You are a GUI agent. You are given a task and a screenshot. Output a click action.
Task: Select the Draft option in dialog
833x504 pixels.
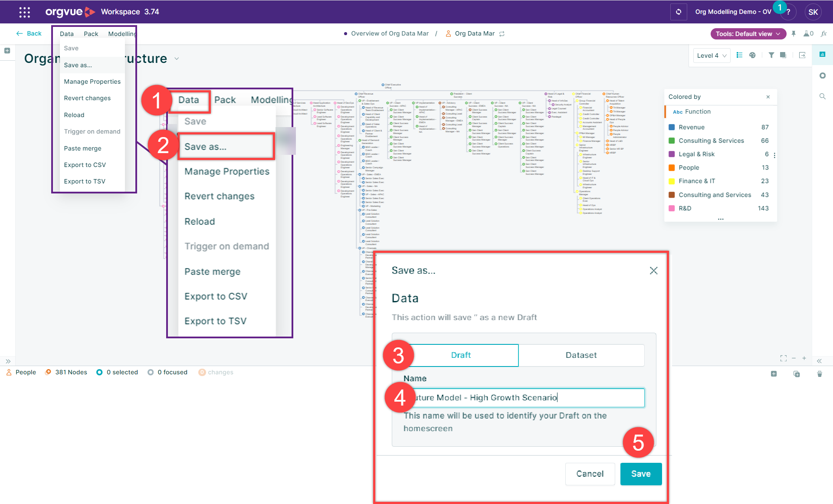point(461,355)
